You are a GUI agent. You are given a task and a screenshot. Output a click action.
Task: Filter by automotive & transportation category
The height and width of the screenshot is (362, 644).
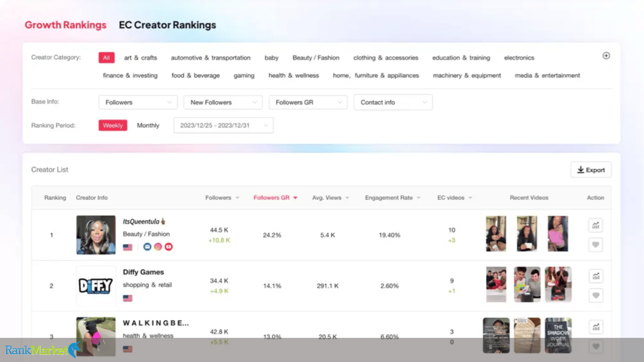point(211,58)
